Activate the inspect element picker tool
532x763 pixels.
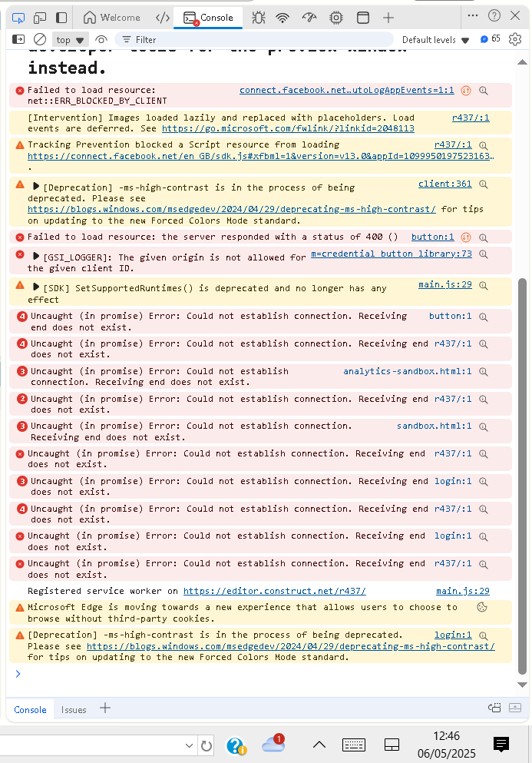[18, 18]
